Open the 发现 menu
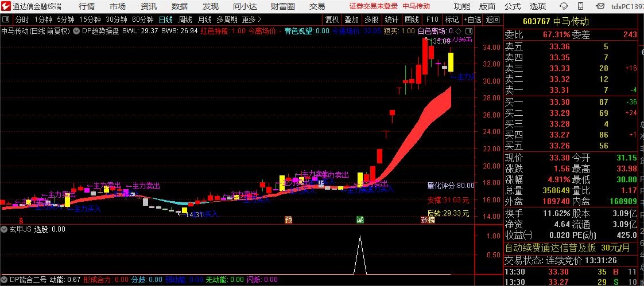The height and width of the screenshot is (286, 644). click(x=210, y=6)
